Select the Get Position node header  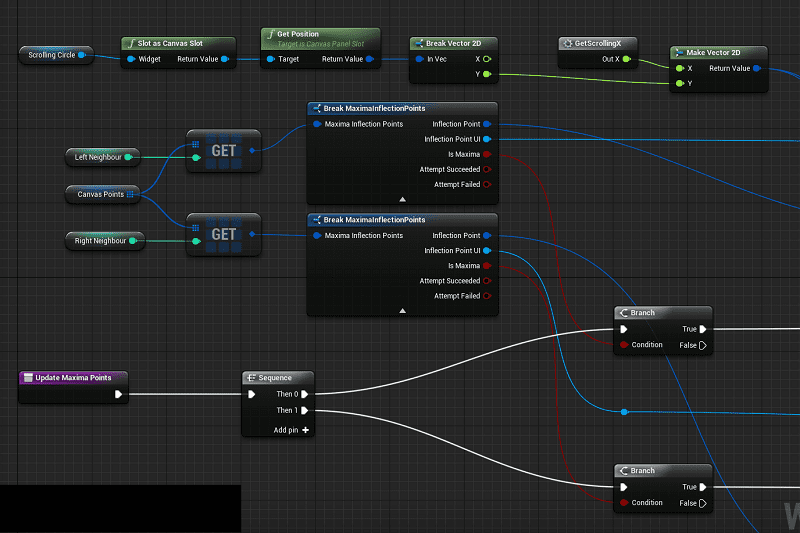point(320,39)
